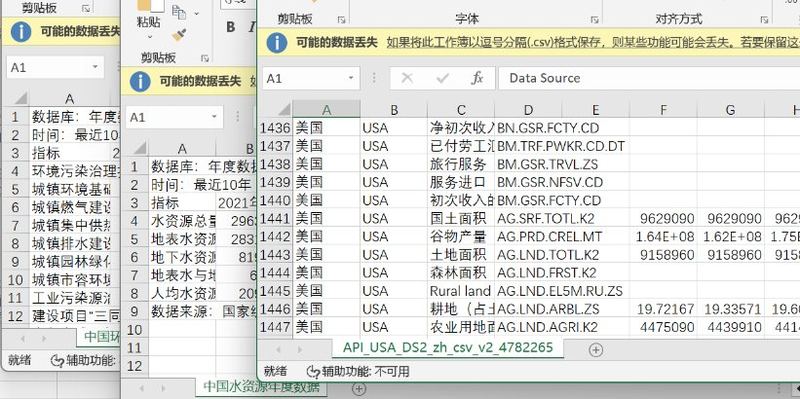Open the 字体 font settings dialog launcher
Image resolution: width=800 pixels, height=399 pixels.
pyautogui.click(x=594, y=20)
